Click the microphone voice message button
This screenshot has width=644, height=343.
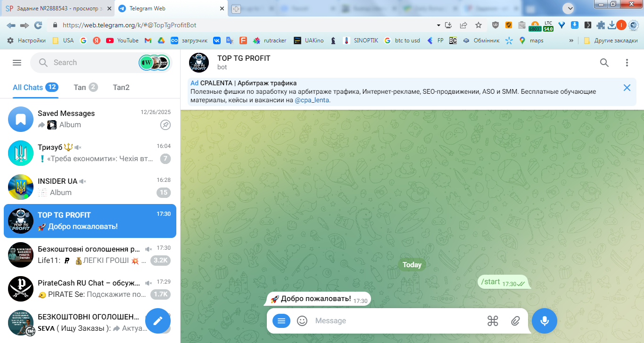pyautogui.click(x=545, y=321)
